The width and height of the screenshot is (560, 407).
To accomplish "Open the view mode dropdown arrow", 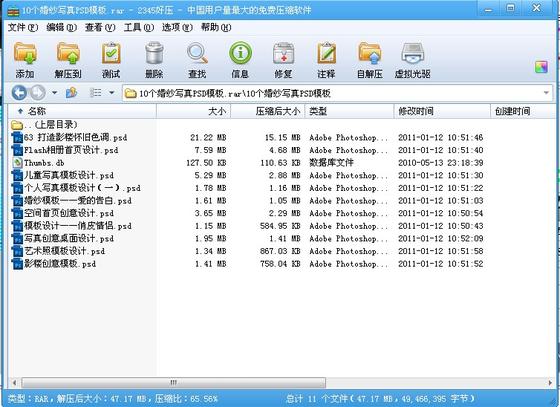I will pyautogui.click(x=112, y=93).
